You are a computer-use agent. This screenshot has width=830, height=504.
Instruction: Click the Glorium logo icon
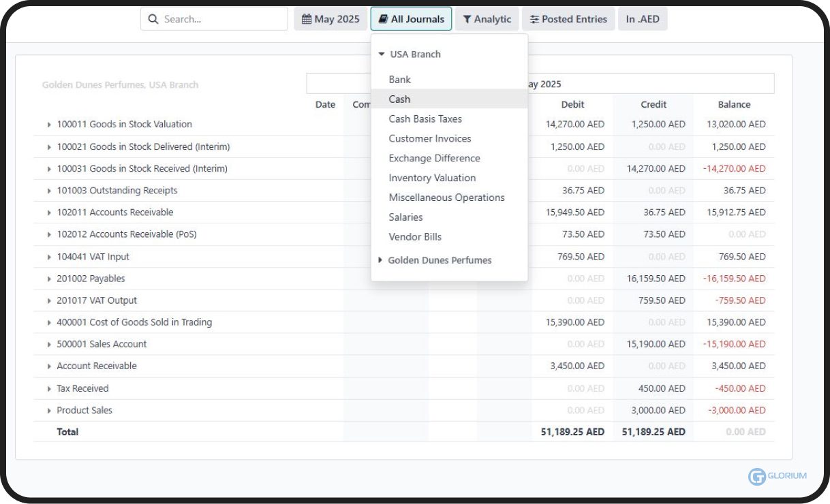pyautogui.click(x=756, y=477)
